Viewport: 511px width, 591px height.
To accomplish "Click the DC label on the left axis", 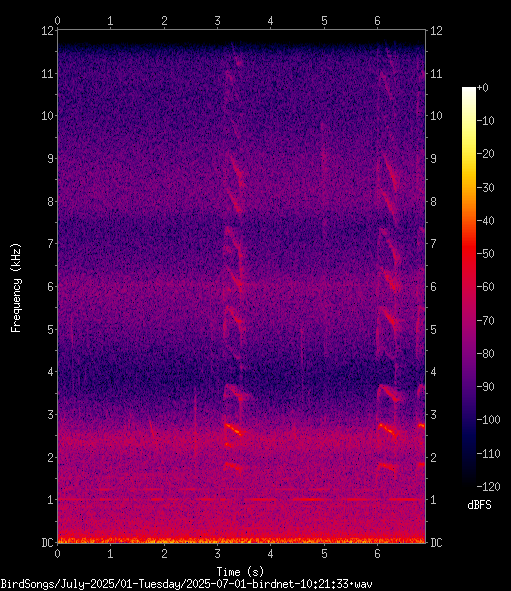I will [47, 543].
